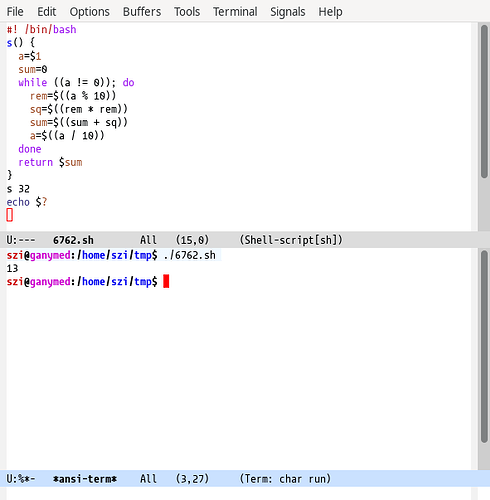The height and width of the screenshot is (500, 490).
Task: Click the Shell-script[sh] mode indicator
Action: 291,240
